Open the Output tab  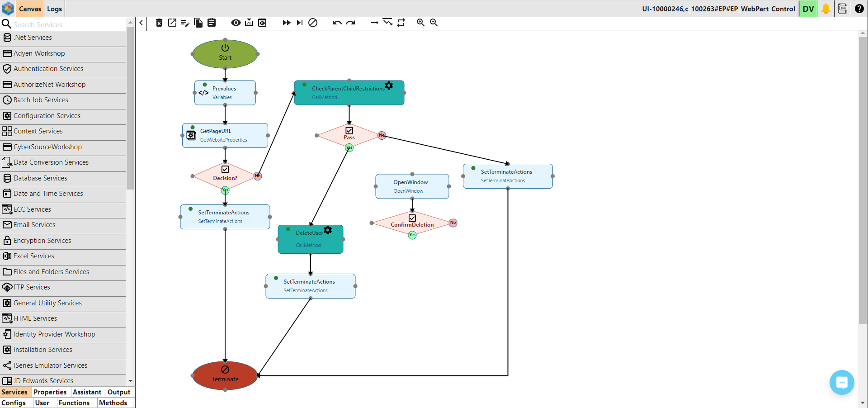119,392
